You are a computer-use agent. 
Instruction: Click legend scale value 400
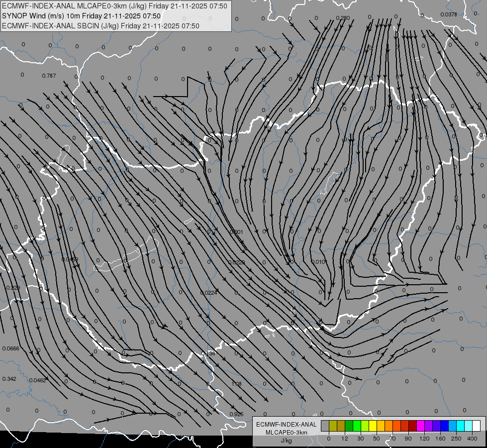pyautogui.click(x=472, y=439)
